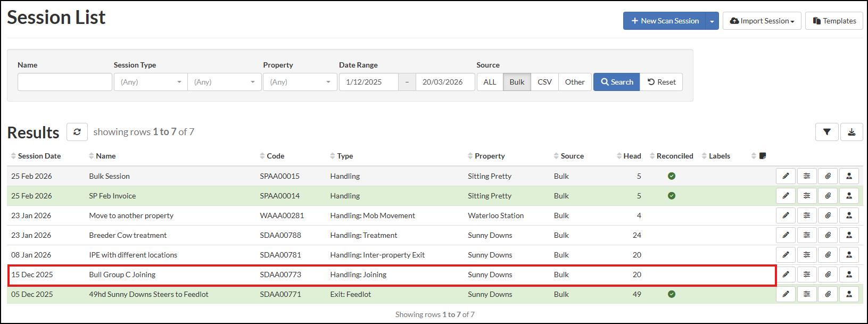The width and height of the screenshot is (868, 324).
Task: Select the Other source filter
Action: (575, 82)
